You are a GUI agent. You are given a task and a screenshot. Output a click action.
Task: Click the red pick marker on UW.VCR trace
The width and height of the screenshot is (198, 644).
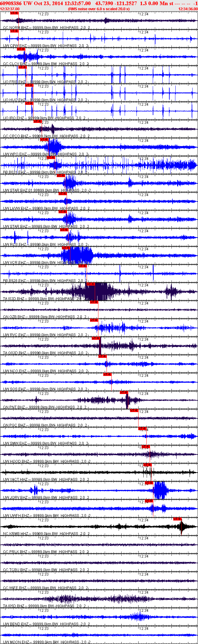(66, 248)
